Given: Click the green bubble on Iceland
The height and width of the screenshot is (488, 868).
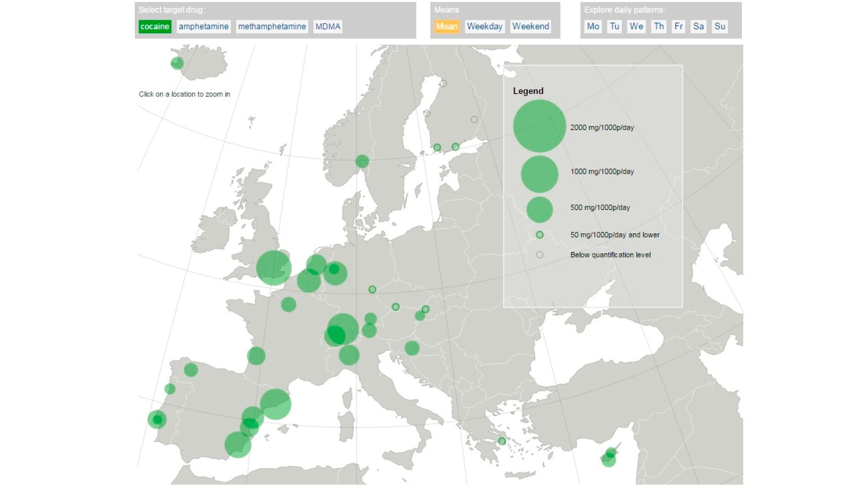Looking at the screenshot, I should tap(177, 63).
